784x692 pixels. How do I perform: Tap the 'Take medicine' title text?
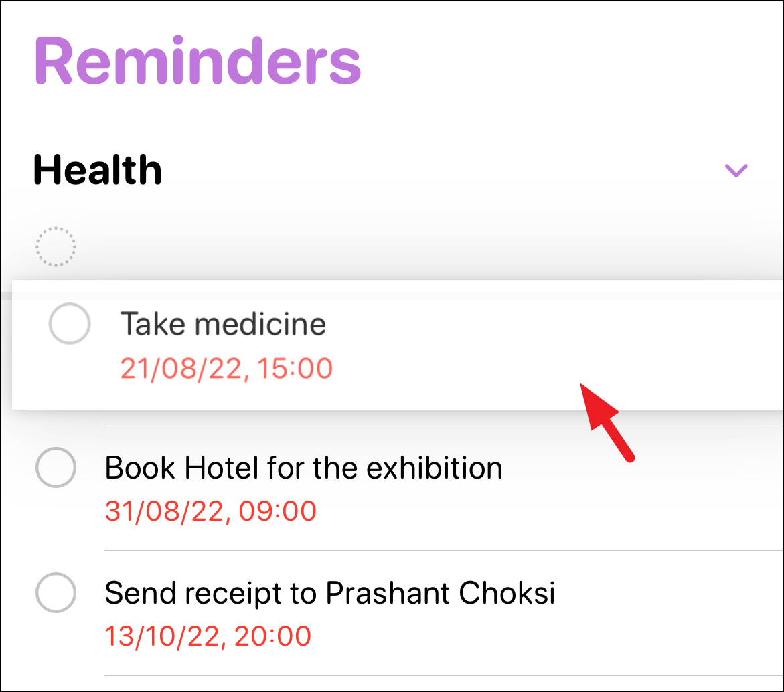tap(223, 324)
